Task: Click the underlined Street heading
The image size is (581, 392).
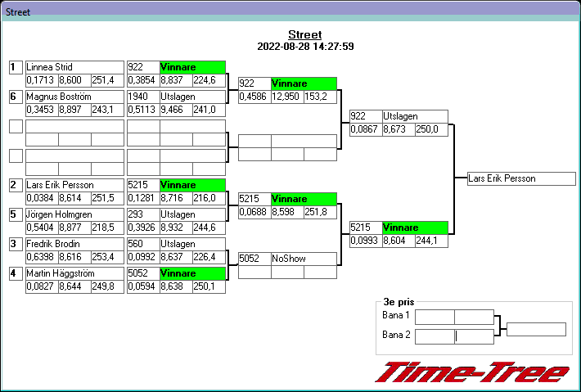Action: pos(305,35)
